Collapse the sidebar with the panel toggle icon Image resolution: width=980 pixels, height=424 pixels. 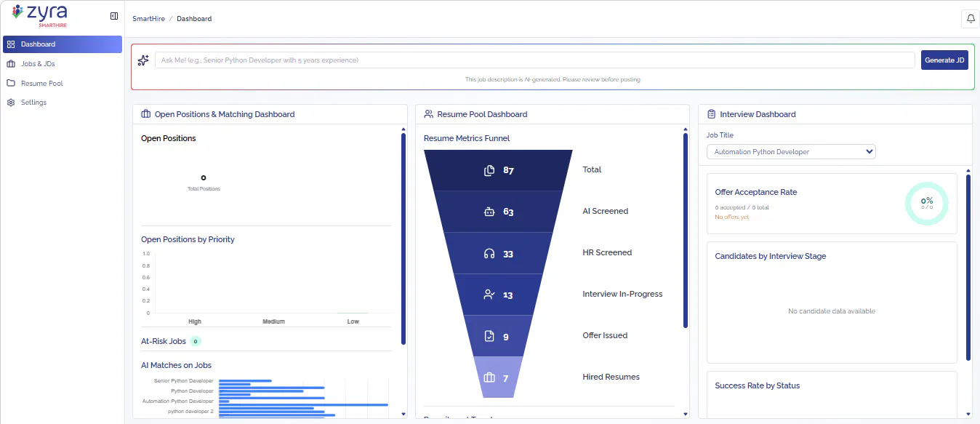click(114, 16)
